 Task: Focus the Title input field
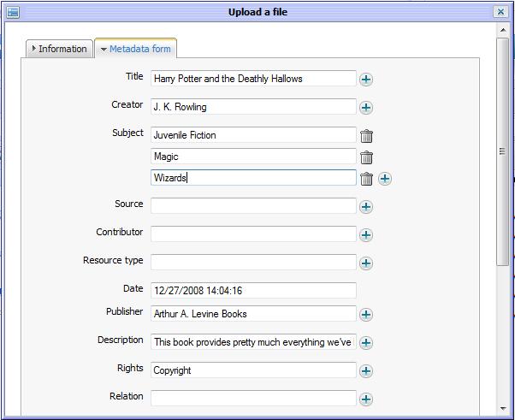click(x=253, y=79)
